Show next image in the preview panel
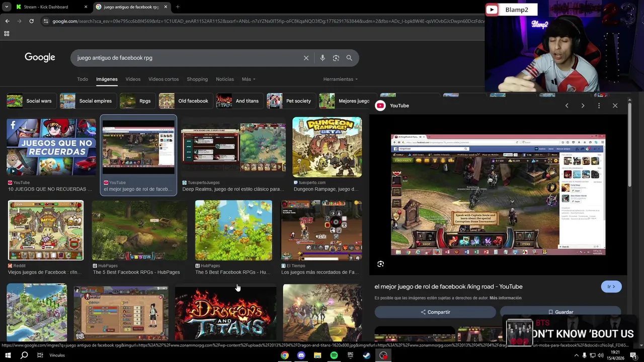 point(583,106)
